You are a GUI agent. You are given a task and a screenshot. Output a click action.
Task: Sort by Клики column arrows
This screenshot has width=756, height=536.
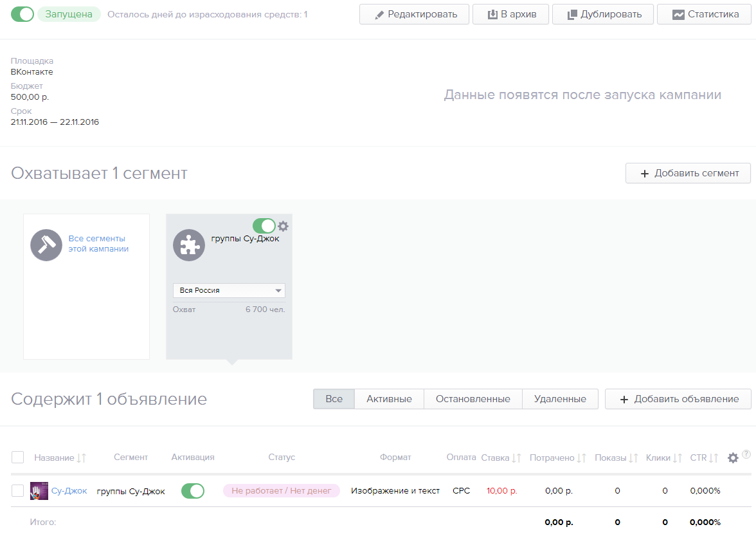(678, 458)
